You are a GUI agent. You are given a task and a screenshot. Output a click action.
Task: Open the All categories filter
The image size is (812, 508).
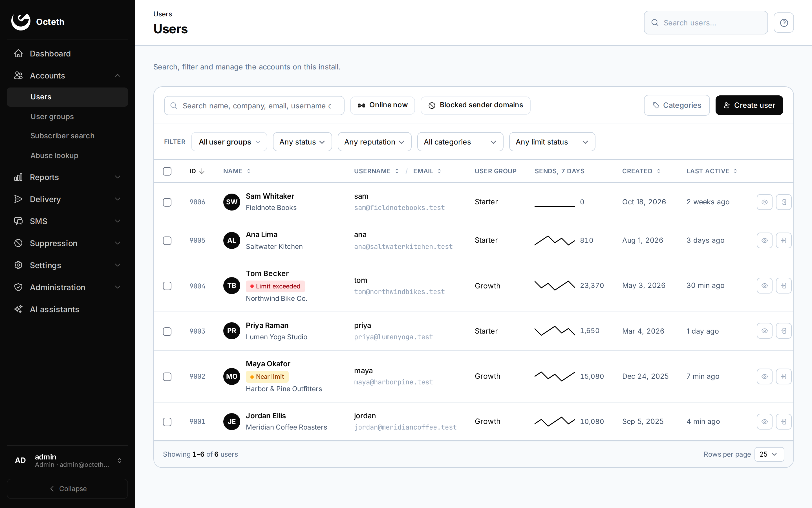point(460,142)
